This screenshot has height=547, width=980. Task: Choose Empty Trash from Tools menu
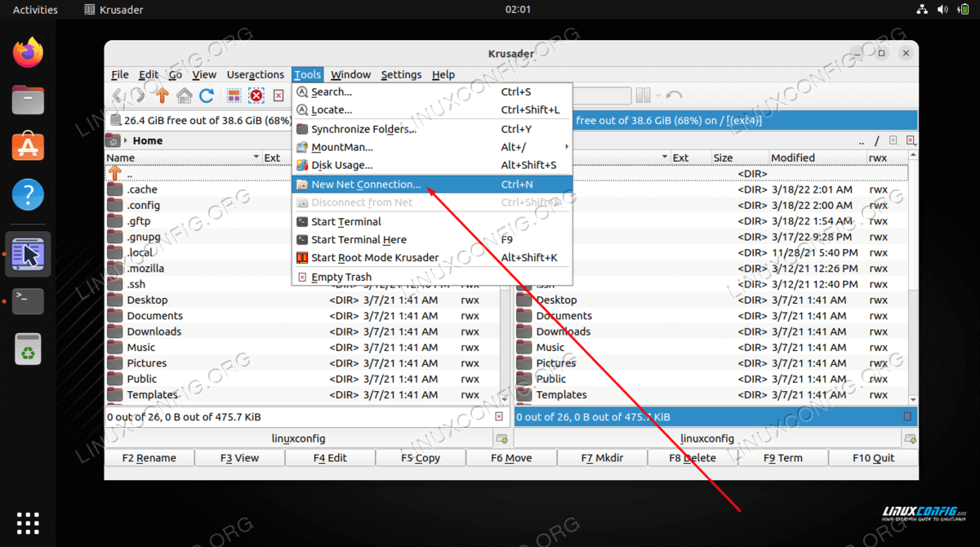pyautogui.click(x=433, y=278)
